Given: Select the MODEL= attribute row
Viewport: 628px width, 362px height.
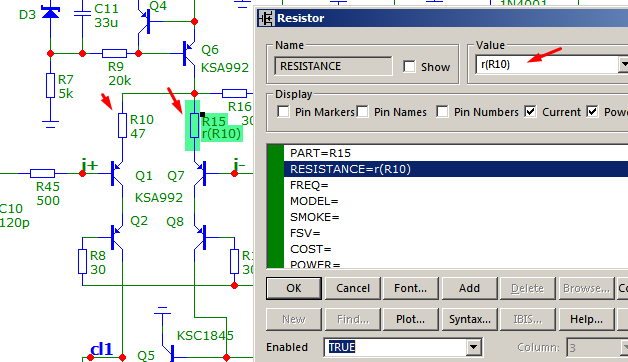Looking at the screenshot, I should pos(456,201).
